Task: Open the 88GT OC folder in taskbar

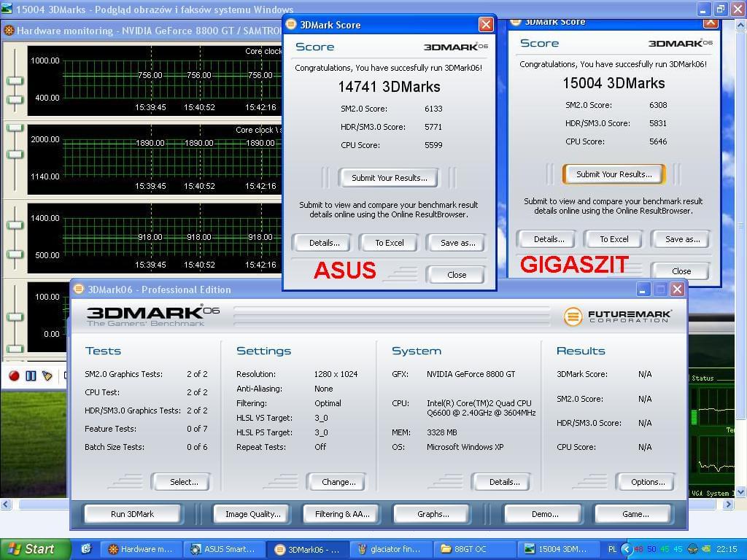Action: pyautogui.click(x=475, y=549)
